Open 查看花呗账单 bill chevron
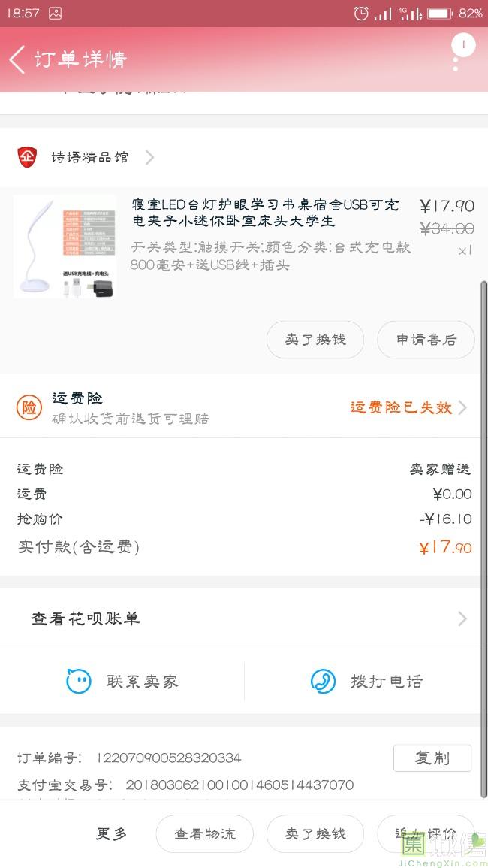Image resolution: width=488 pixels, height=868 pixels. (462, 618)
